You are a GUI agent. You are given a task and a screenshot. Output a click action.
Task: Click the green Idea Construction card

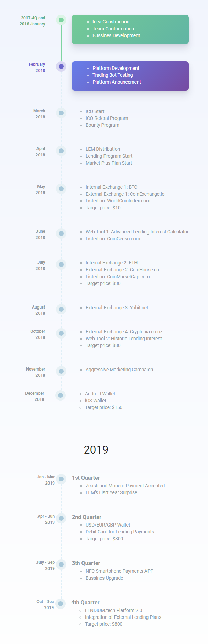[130, 29]
